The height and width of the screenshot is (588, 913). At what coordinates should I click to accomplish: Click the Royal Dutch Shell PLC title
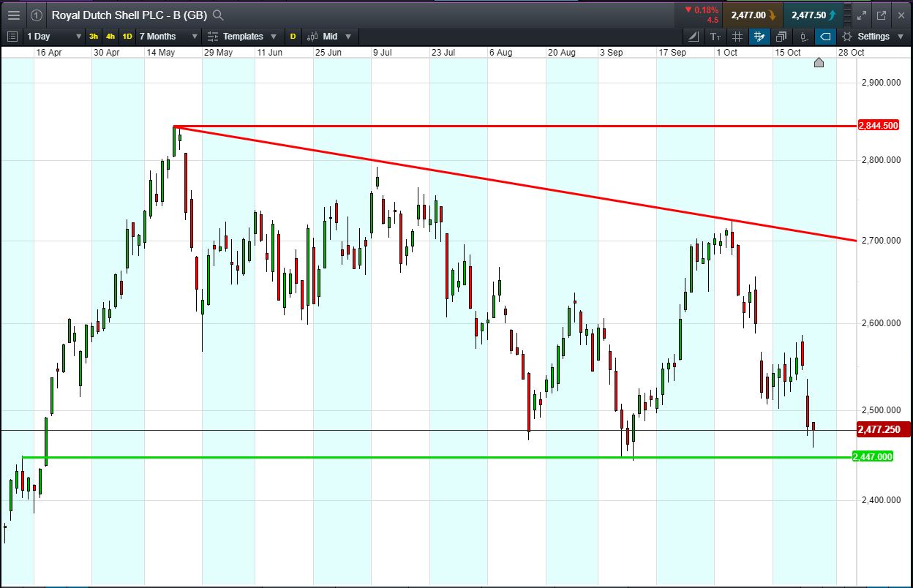point(129,15)
